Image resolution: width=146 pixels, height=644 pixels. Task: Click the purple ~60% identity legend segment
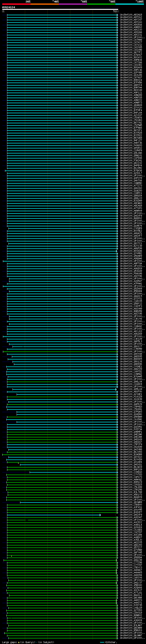73,4
